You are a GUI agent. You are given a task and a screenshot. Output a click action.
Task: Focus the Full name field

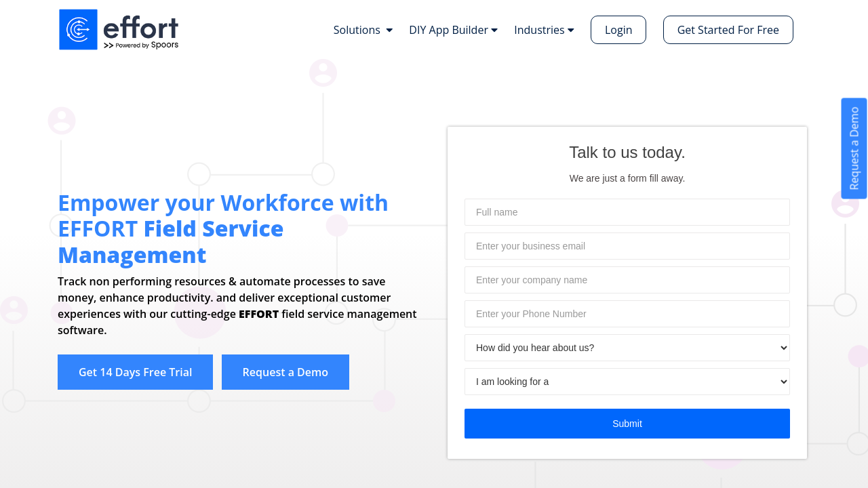[627, 212]
